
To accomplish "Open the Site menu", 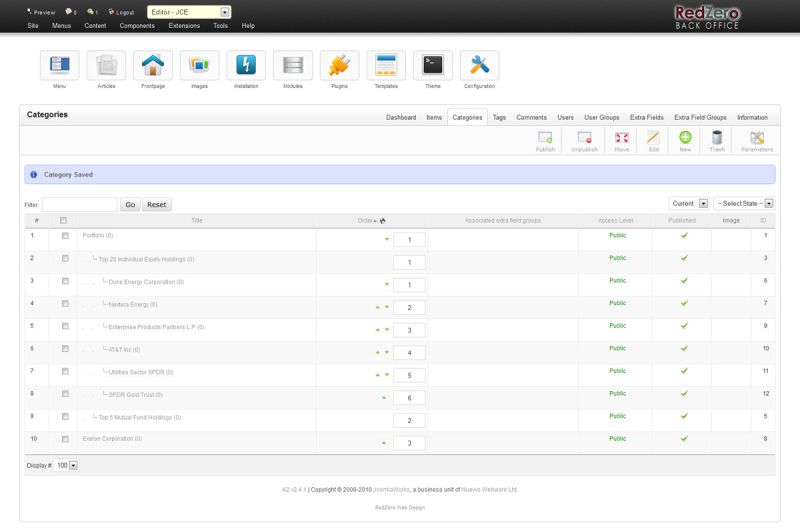I will coord(33,26).
